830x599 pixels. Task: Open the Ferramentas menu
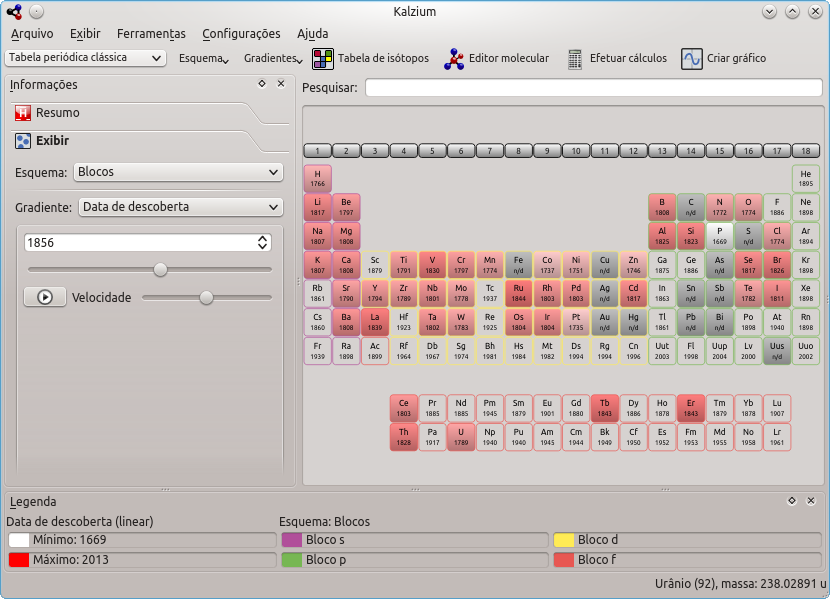point(151,33)
